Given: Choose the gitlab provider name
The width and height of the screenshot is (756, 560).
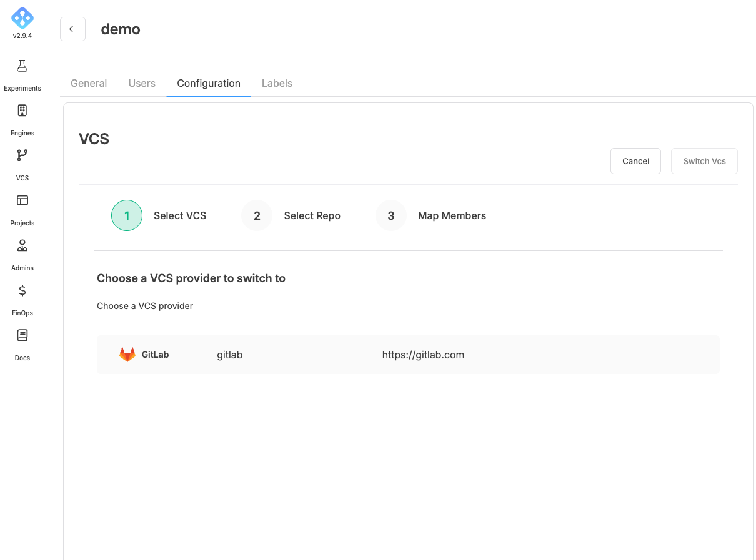Looking at the screenshot, I should point(230,355).
